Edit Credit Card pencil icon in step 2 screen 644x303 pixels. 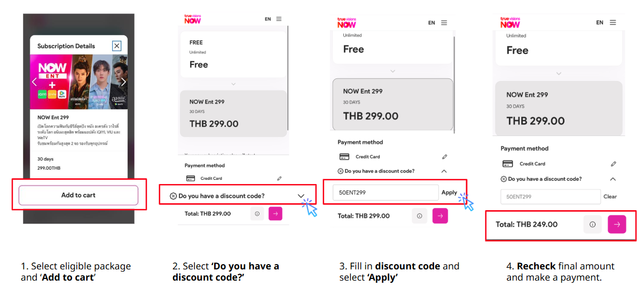coord(279,178)
